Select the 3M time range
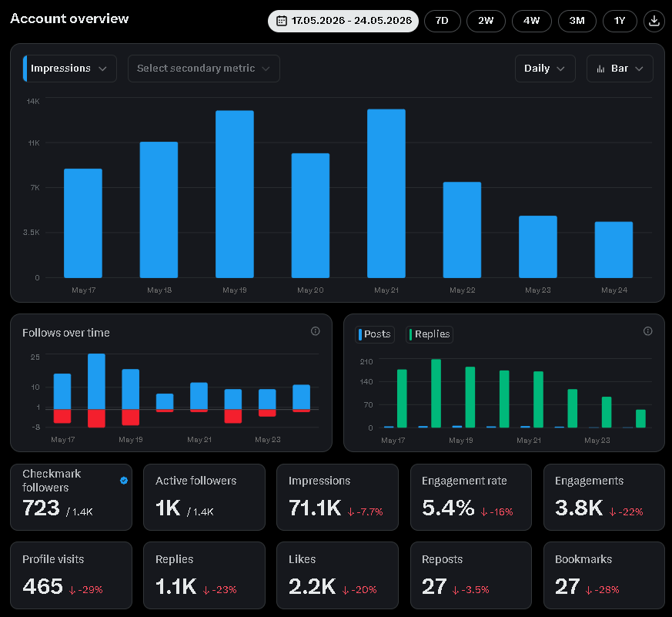Image resolution: width=672 pixels, height=617 pixels. 577,21
